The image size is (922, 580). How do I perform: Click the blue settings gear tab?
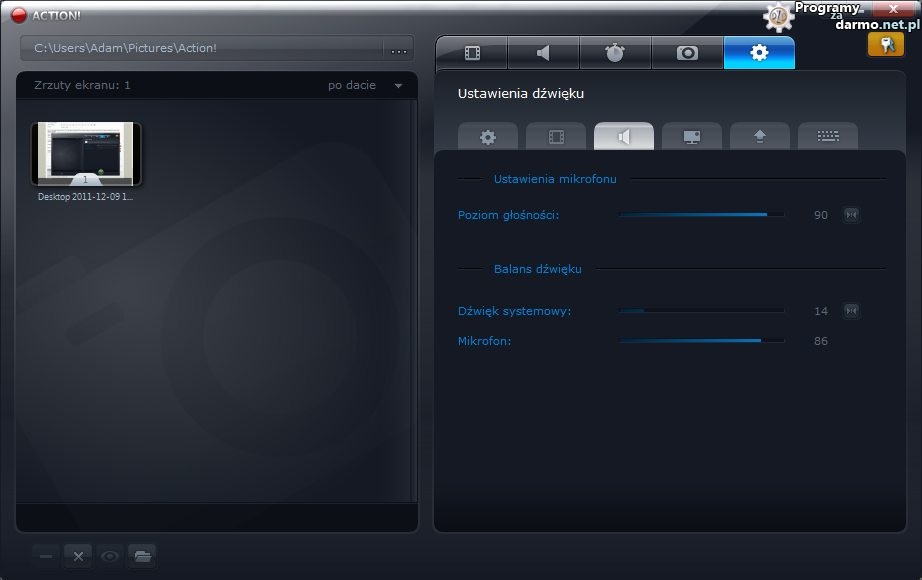click(759, 53)
